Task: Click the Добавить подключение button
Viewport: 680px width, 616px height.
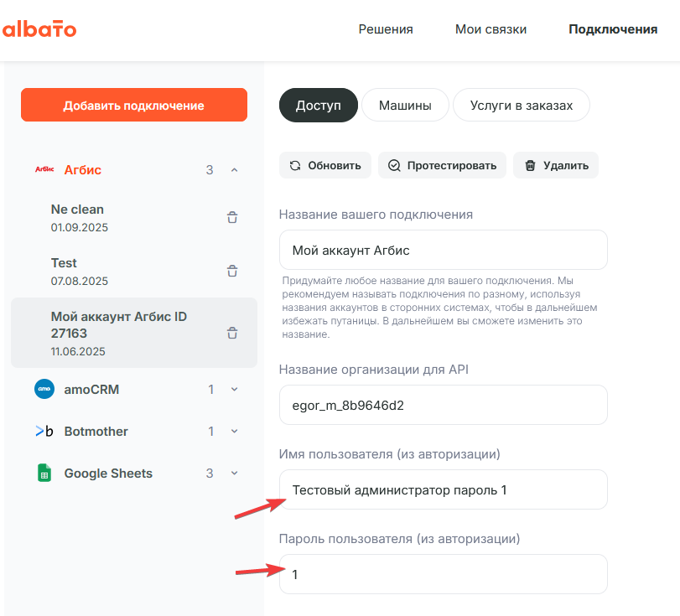Action: (134, 105)
